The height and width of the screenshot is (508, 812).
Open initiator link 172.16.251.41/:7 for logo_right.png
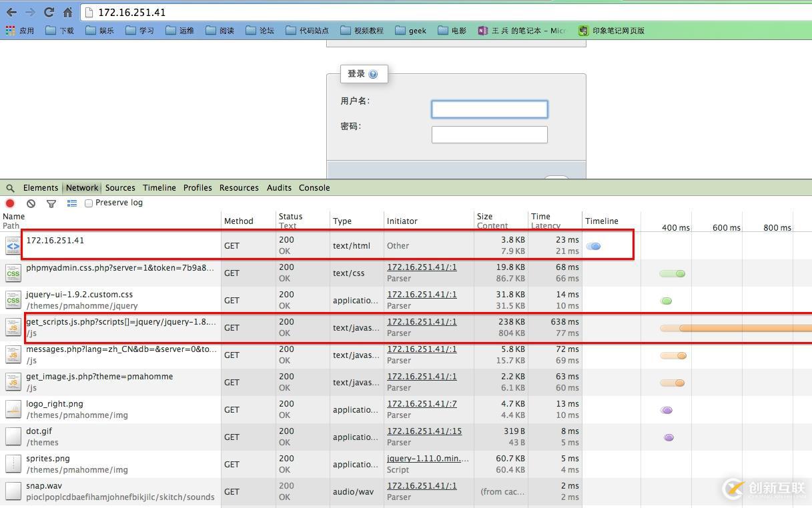(x=422, y=404)
